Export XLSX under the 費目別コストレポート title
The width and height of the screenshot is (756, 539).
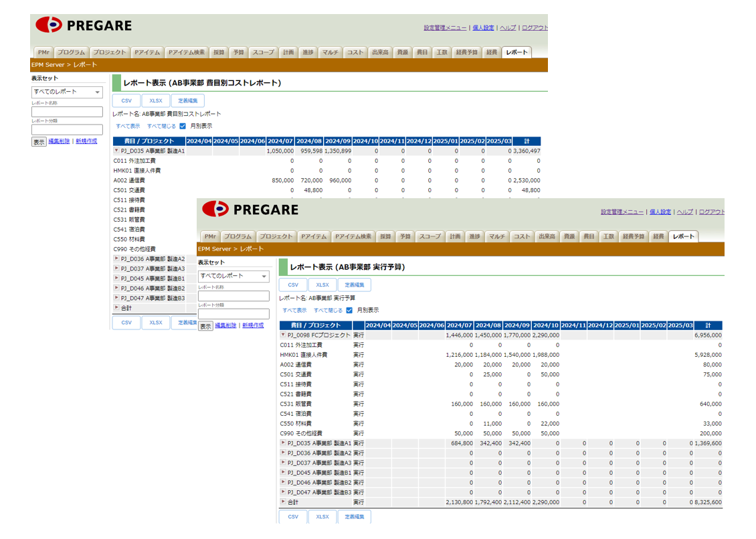[x=155, y=101]
